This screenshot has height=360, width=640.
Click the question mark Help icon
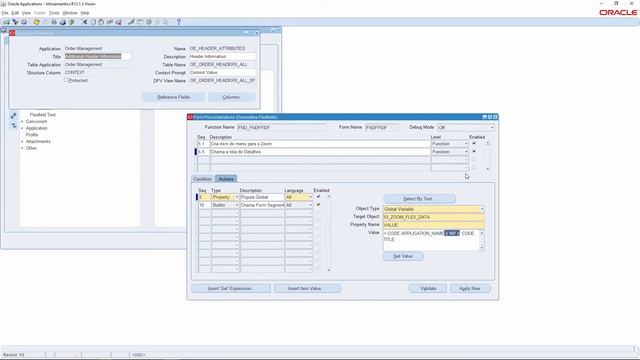coord(178,22)
